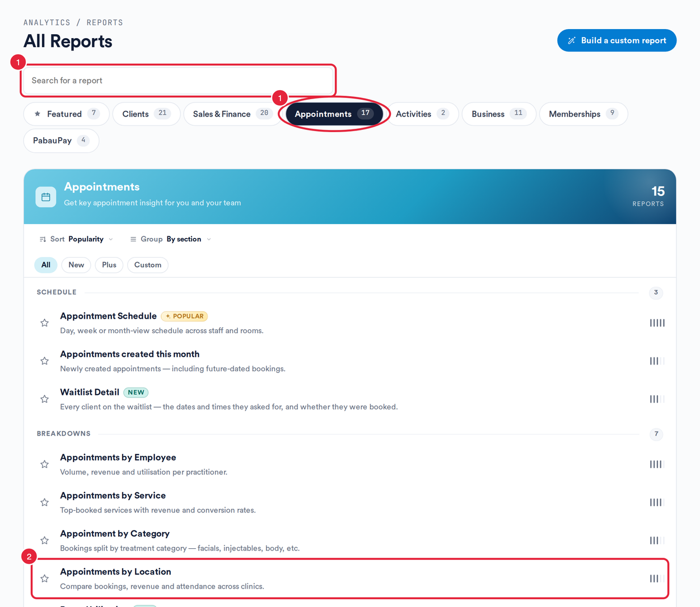
Task: Star the Appointment by Category report
Action: click(x=44, y=540)
